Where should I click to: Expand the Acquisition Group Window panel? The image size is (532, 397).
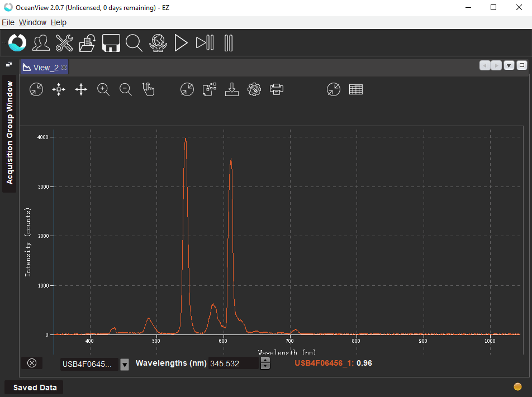9,133
